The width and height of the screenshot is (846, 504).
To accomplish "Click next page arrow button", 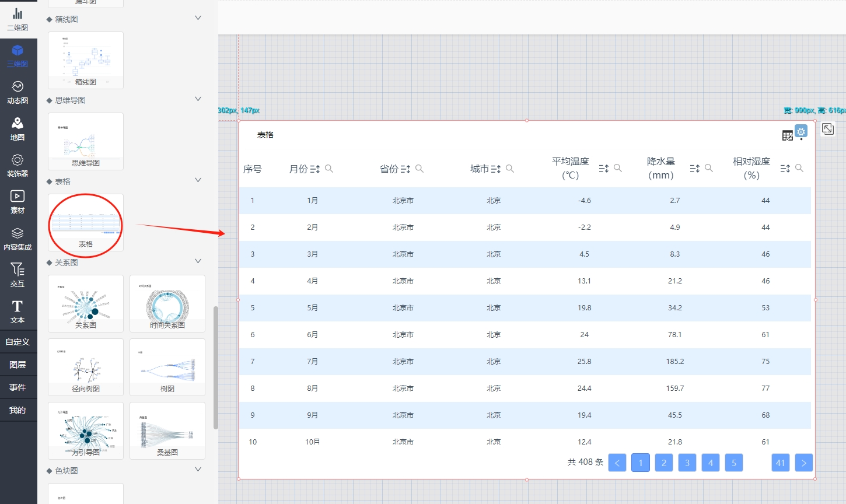I will tap(803, 463).
